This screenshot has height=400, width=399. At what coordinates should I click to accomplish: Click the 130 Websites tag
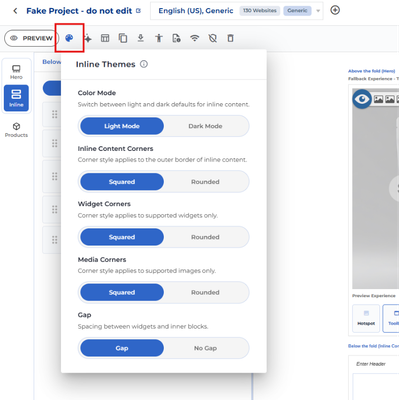[x=260, y=11]
